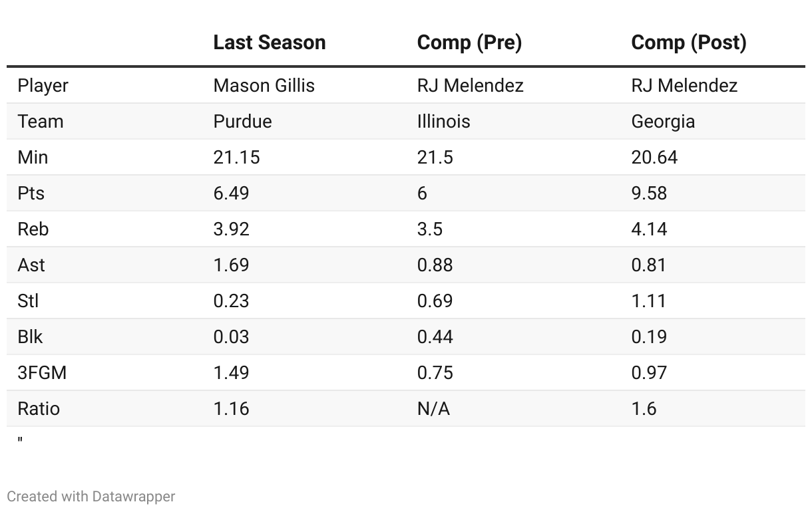The height and width of the screenshot is (512, 812).
Task: Click the Blk value 0.44
Action: click(435, 337)
